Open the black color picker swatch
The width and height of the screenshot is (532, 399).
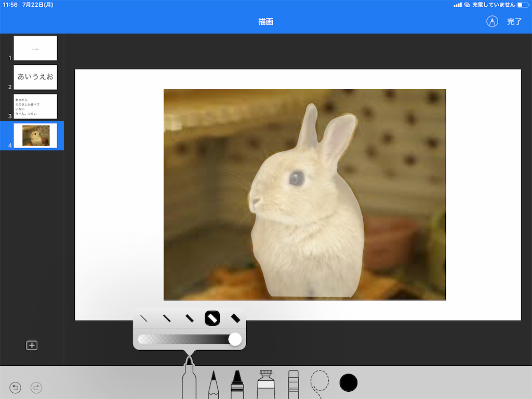[349, 383]
